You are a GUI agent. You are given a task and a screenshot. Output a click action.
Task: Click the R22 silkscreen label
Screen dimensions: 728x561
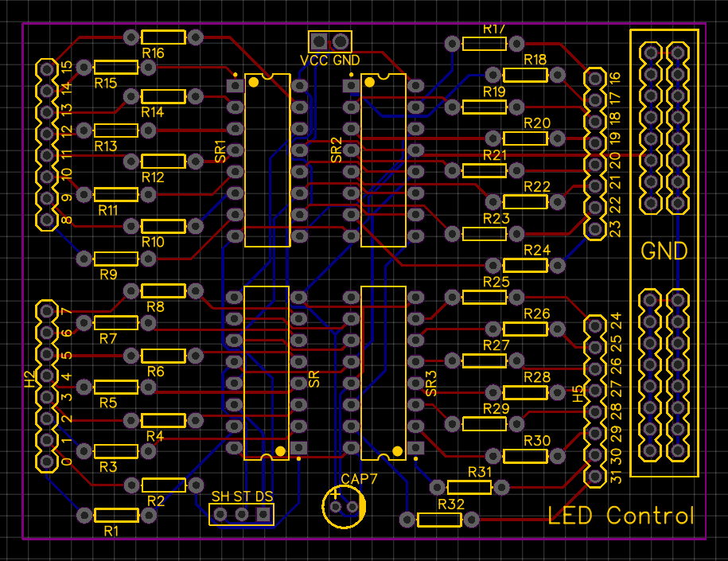point(537,187)
